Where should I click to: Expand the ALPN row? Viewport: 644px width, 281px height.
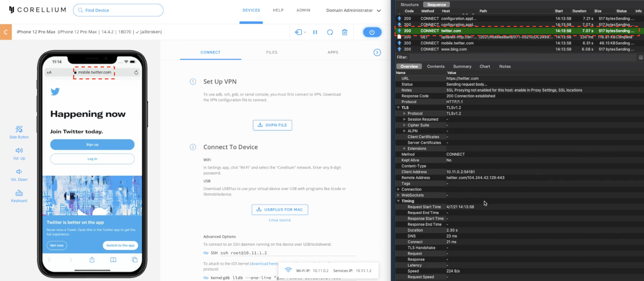pos(404,131)
